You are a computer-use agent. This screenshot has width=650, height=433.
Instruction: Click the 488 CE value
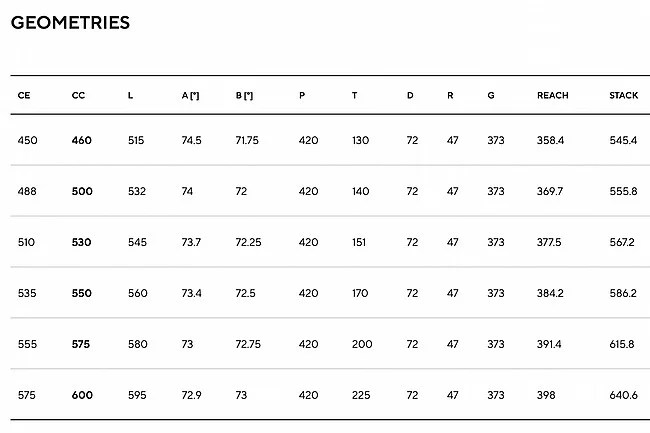point(28,191)
